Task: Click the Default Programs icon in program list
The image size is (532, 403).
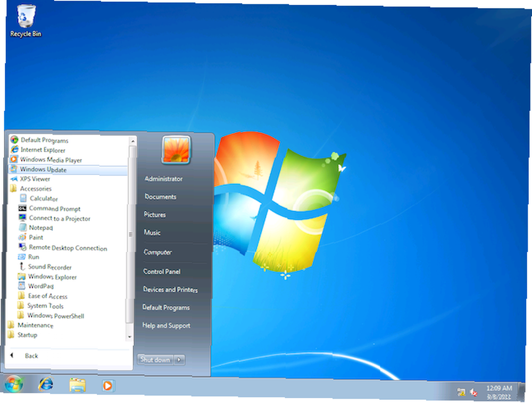Action: pos(14,139)
